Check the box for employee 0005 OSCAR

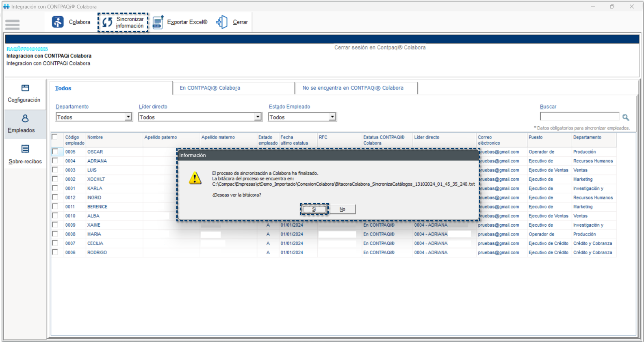click(x=55, y=152)
